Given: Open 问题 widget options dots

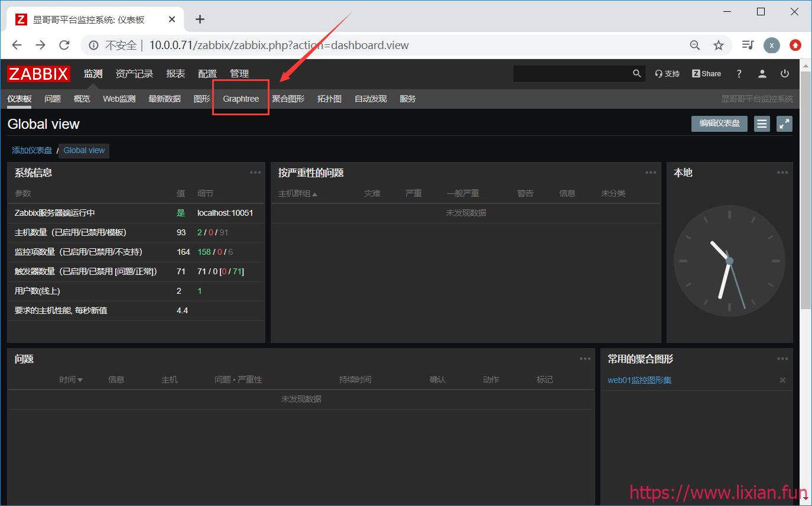Looking at the screenshot, I should [585, 359].
